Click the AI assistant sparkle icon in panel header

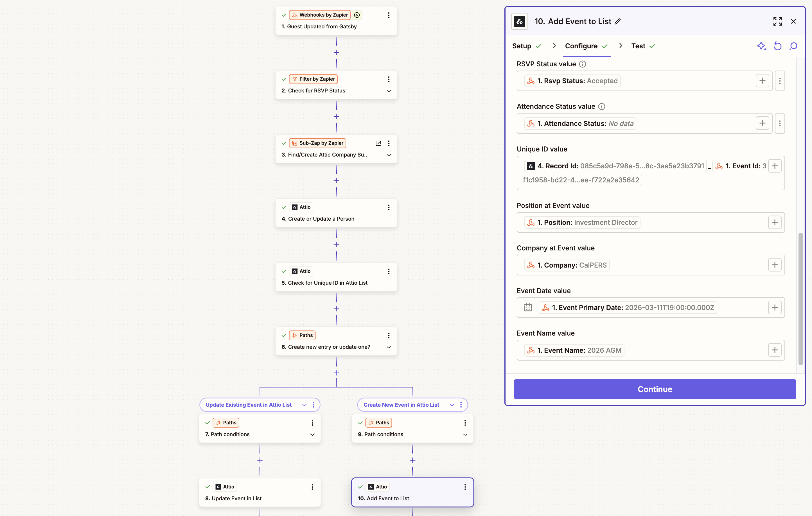761,46
